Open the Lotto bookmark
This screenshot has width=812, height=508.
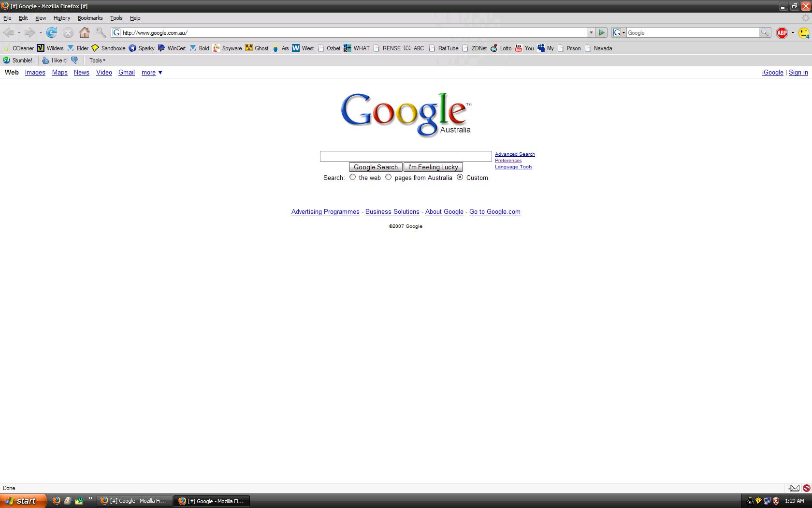pos(501,48)
